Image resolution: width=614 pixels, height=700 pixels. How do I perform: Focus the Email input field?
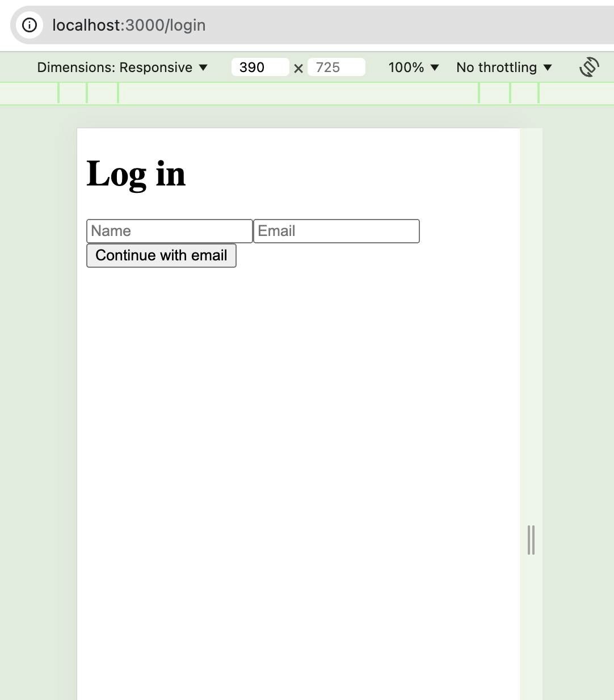tap(337, 231)
